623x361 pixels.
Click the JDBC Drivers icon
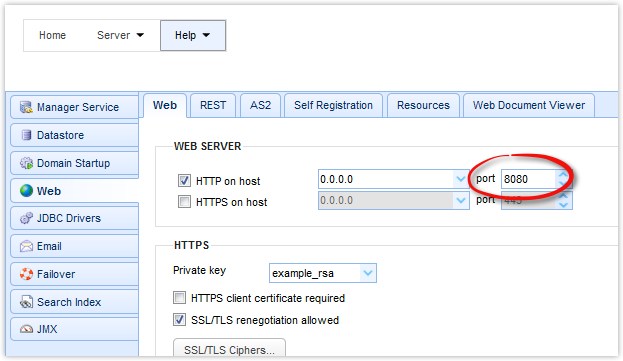[26, 218]
